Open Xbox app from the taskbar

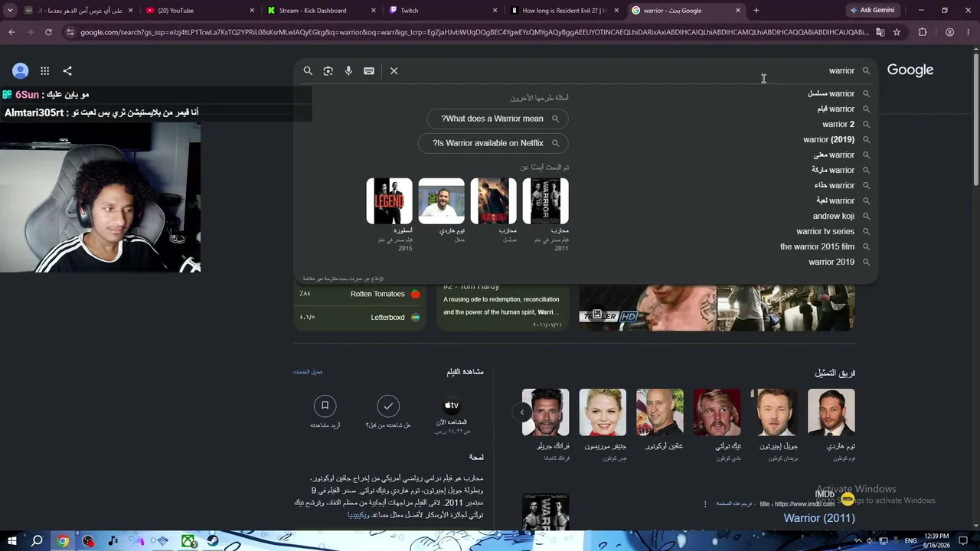click(188, 541)
